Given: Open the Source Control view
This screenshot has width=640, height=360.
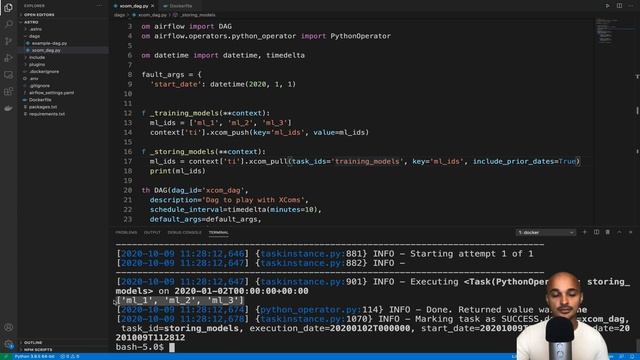Looking at the screenshot, I should [8, 41].
